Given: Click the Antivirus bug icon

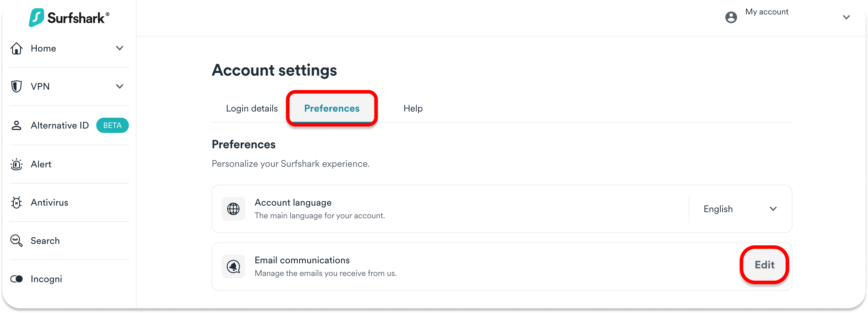Looking at the screenshot, I should pyautogui.click(x=16, y=202).
